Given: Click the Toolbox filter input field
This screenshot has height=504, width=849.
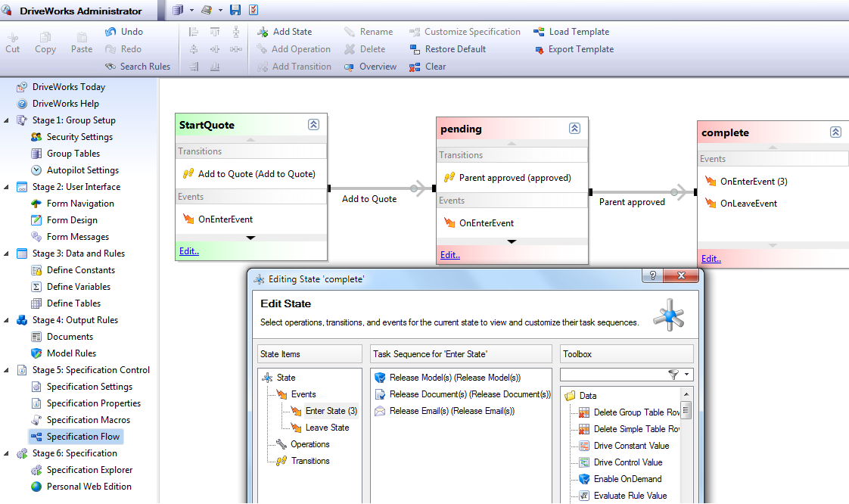Looking at the screenshot, I should coord(614,375).
